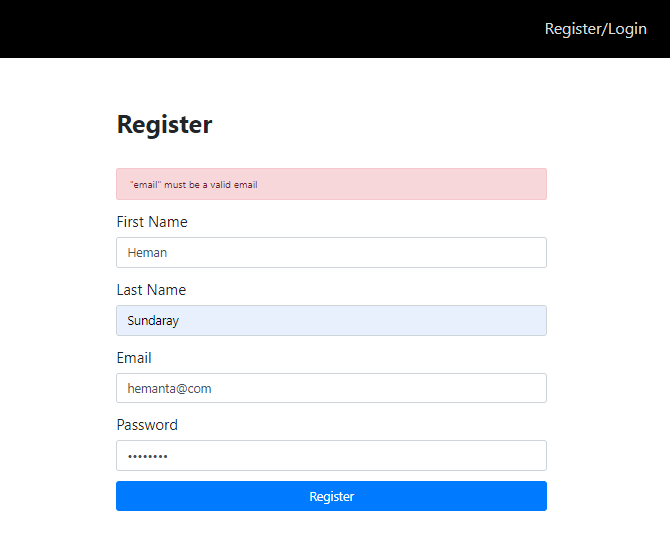Viewport: 670px width, 536px height.
Task: Click the masked password dots
Action: click(x=148, y=456)
